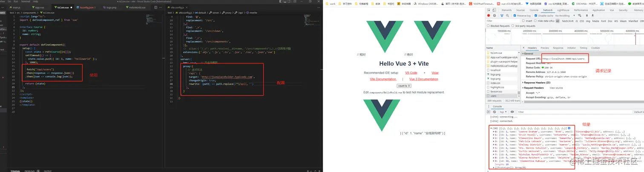Viewport: 644px width, 172px height.
Task: Open the Run menu in VS Code
Action: [x=16, y=2]
